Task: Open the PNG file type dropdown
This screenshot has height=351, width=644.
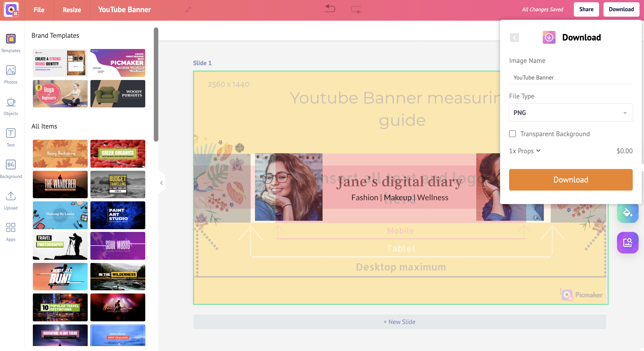Action: (571, 113)
